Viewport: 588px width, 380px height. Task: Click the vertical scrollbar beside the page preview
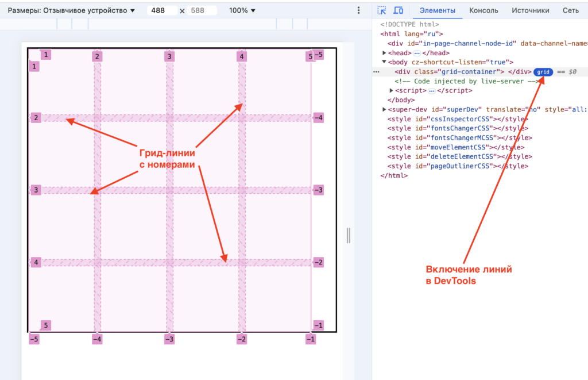point(348,236)
